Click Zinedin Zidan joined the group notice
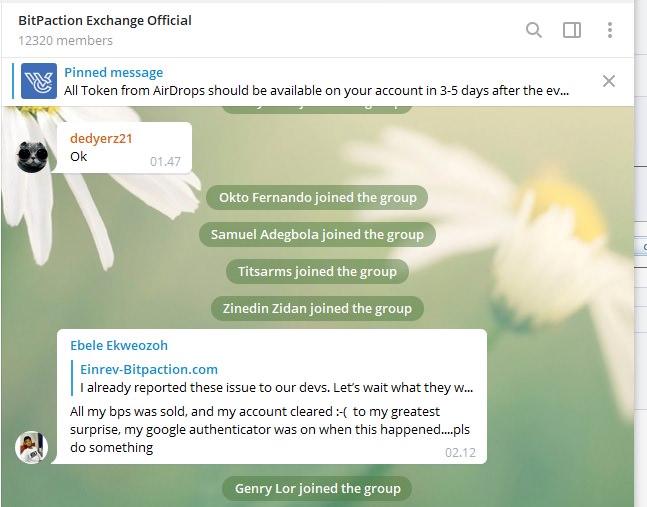The width and height of the screenshot is (647, 507). [x=317, y=309]
